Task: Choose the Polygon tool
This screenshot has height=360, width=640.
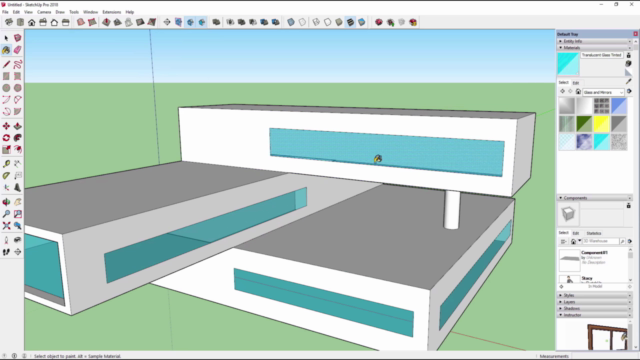Action: pos(18,88)
